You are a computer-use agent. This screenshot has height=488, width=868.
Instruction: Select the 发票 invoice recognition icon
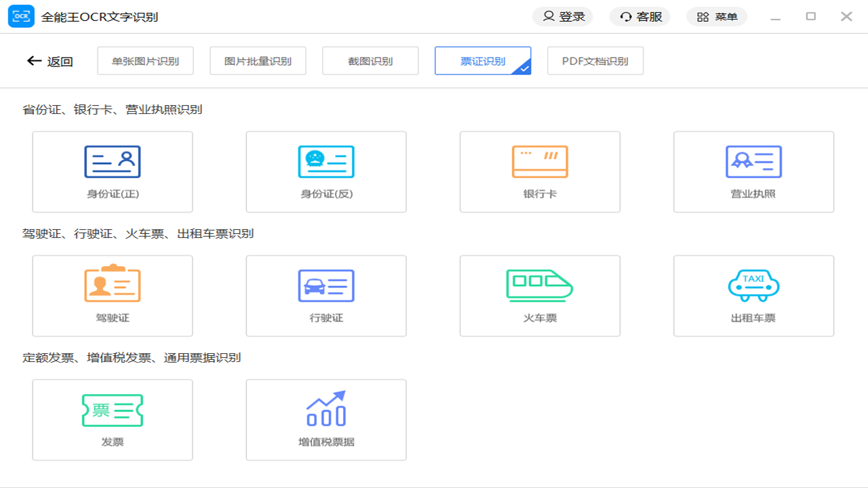pyautogui.click(x=112, y=420)
